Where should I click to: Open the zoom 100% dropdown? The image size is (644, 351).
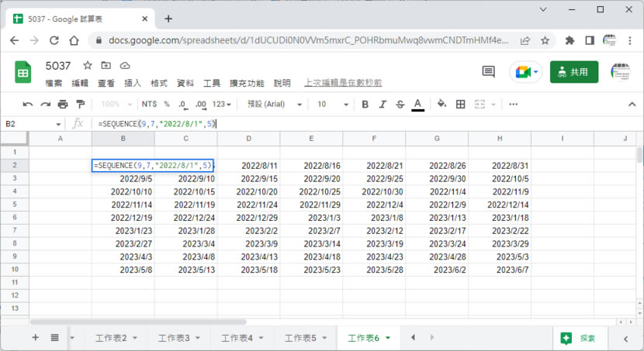click(117, 104)
